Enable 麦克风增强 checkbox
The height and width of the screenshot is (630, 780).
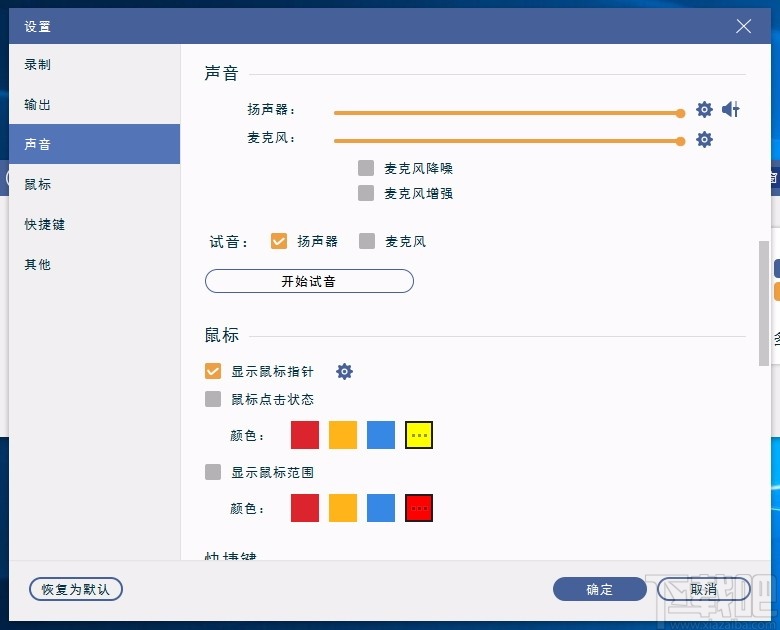coord(366,193)
